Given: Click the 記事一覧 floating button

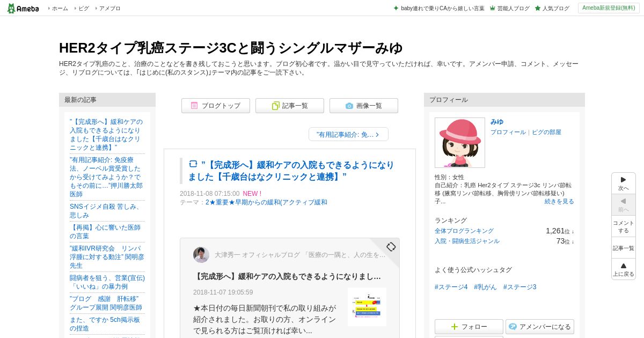Looking at the screenshot, I should tap(624, 248).
